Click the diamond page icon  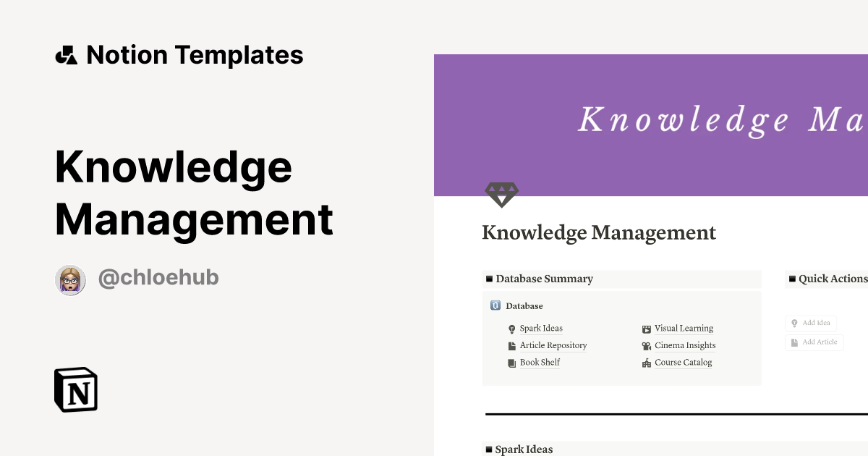pos(501,194)
